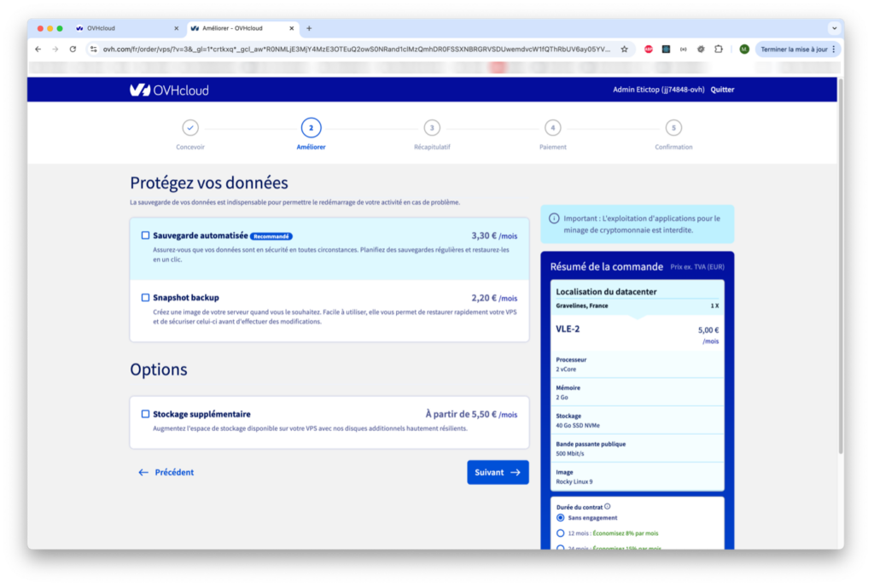Image resolution: width=874 pixels, height=588 pixels.
Task: Select the Sans engagement radio button
Action: (561, 518)
